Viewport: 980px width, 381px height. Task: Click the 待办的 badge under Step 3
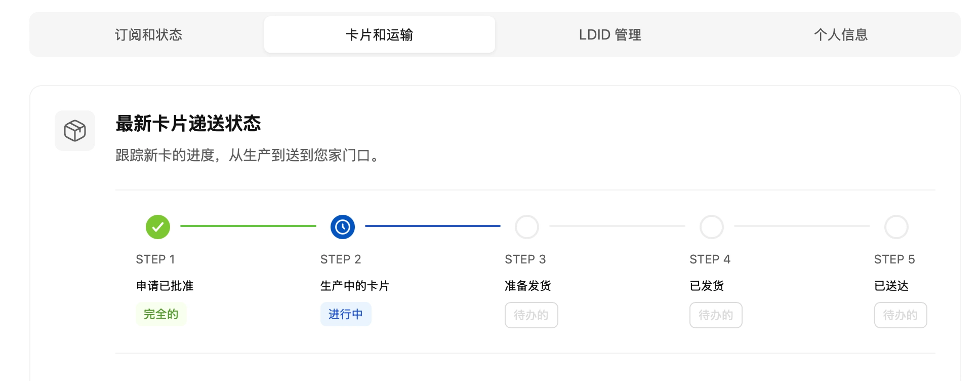(531, 315)
